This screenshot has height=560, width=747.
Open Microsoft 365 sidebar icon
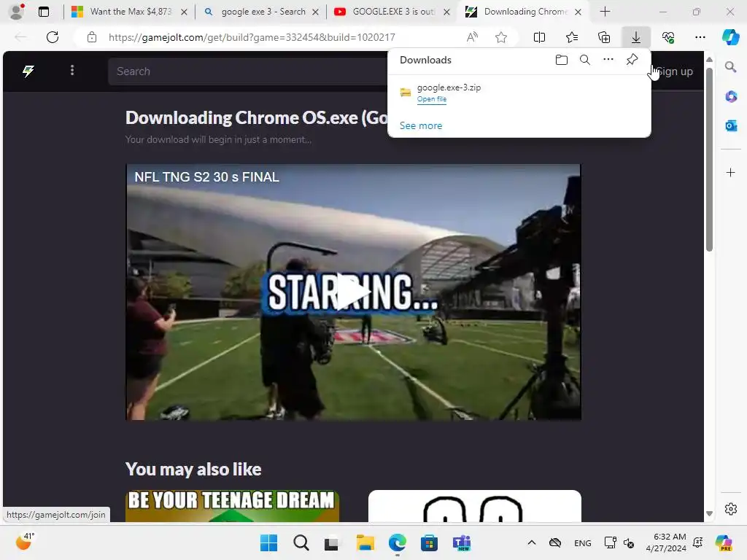(730, 97)
